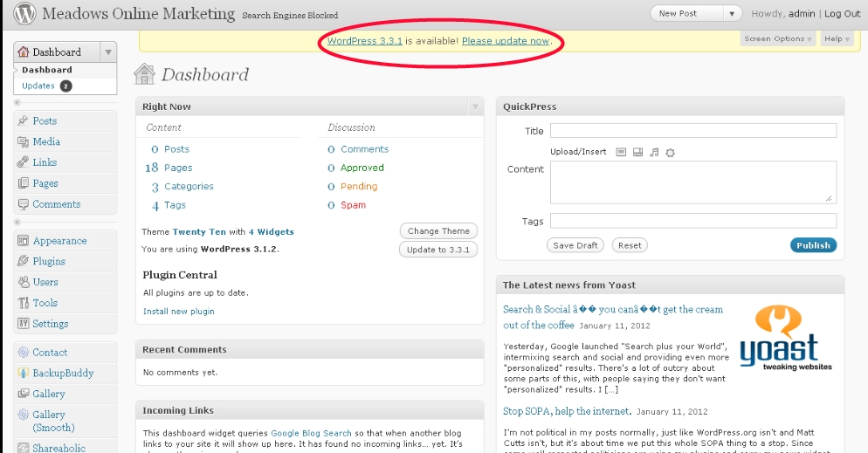Image resolution: width=868 pixels, height=453 pixels.
Task: Click the Log Out link
Action: (x=843, y=14)
